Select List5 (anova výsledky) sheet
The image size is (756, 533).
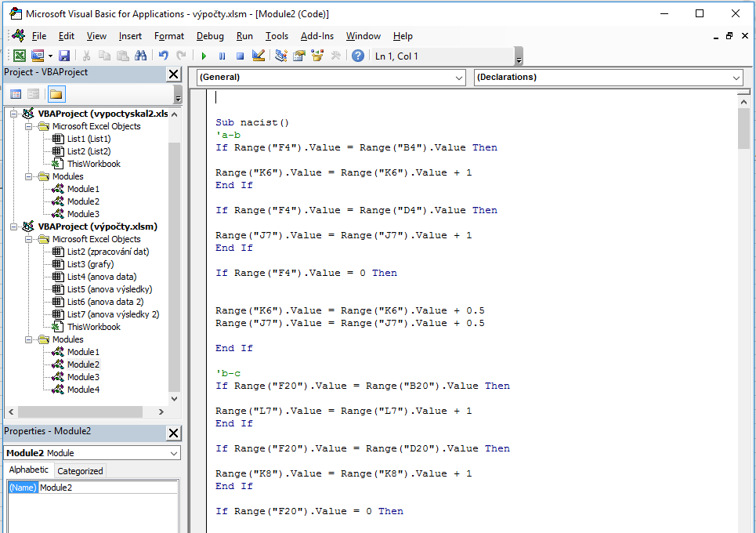click(110, 289)
